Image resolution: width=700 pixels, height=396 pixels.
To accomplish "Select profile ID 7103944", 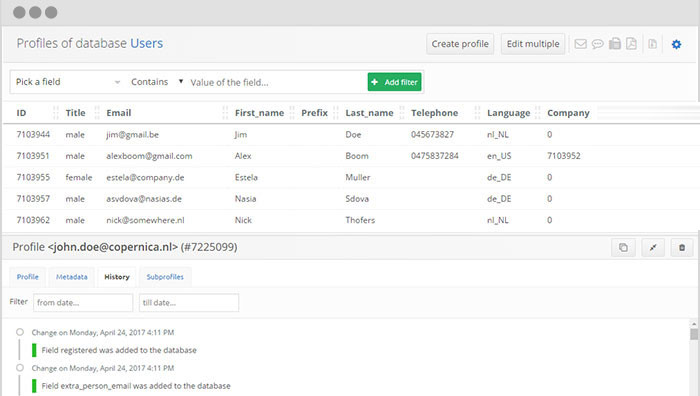I will [x=33, y=134].
